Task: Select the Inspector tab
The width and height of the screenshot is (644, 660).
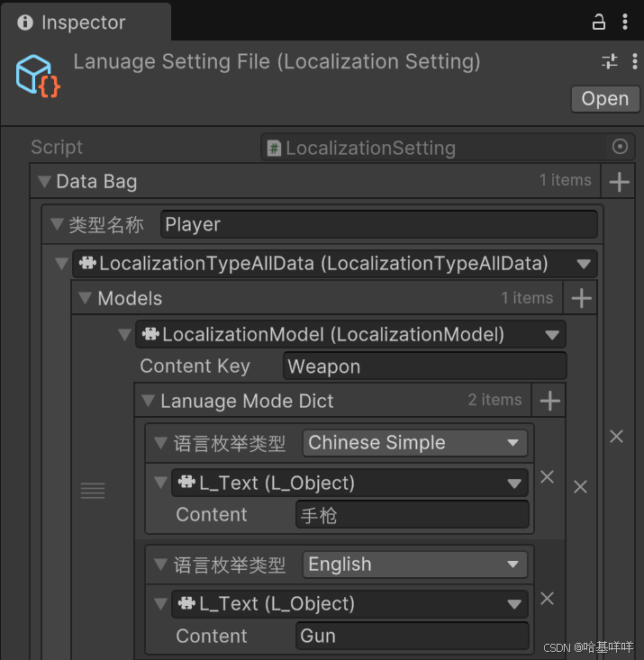Action: (86, 22)
